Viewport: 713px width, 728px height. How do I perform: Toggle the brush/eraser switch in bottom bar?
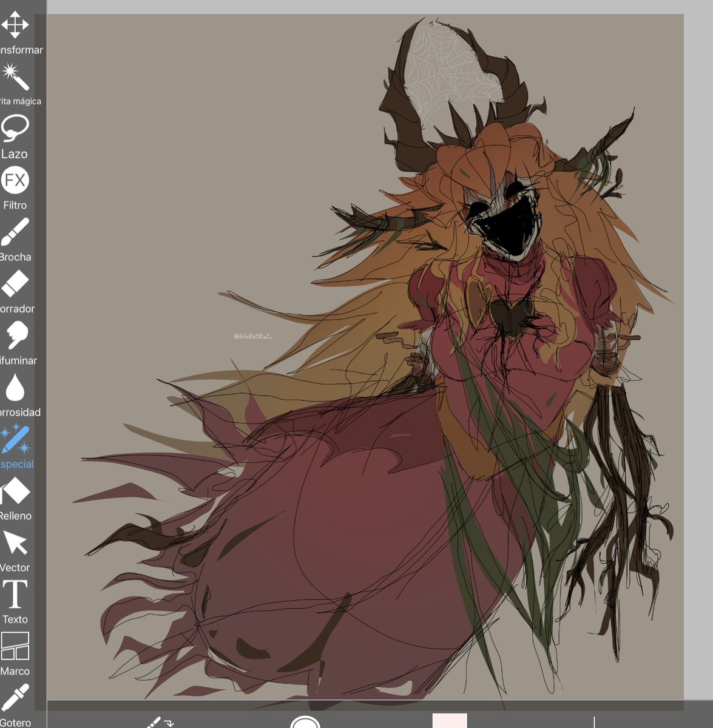(160, 722)
